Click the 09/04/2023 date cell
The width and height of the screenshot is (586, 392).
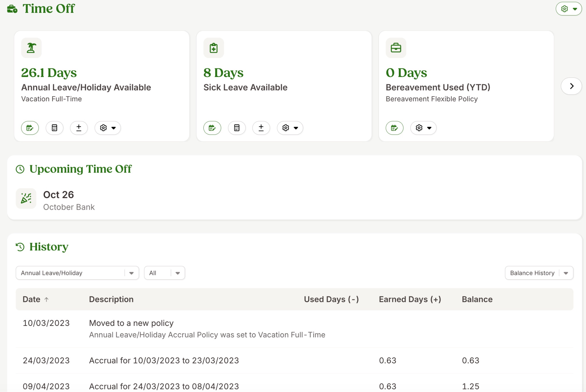[x=46, y=386]
